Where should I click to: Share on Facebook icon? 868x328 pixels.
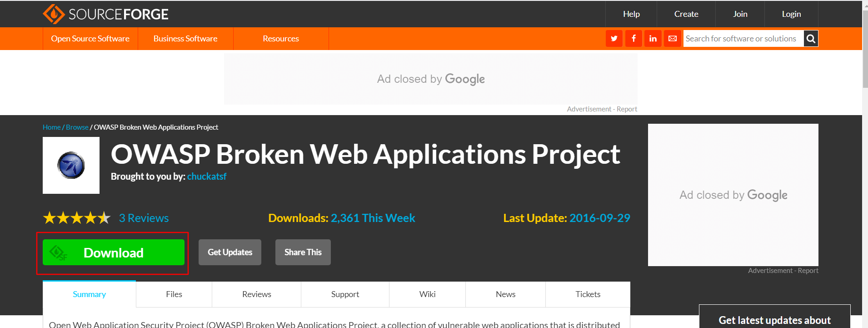(634, 39)
